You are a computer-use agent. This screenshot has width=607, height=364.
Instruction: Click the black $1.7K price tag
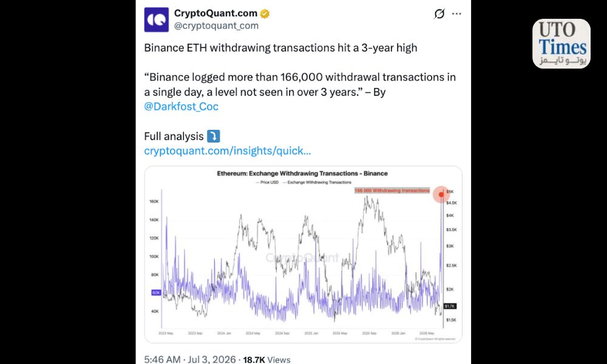tap(450, 306)
